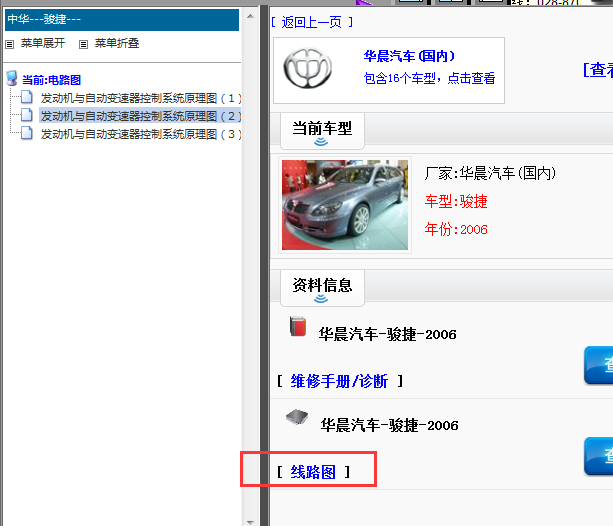This screenshot has height=526, width=613.
Task: Open 发动机与自动变速器控制系统原理图 (3)
Action: point(141,134)
